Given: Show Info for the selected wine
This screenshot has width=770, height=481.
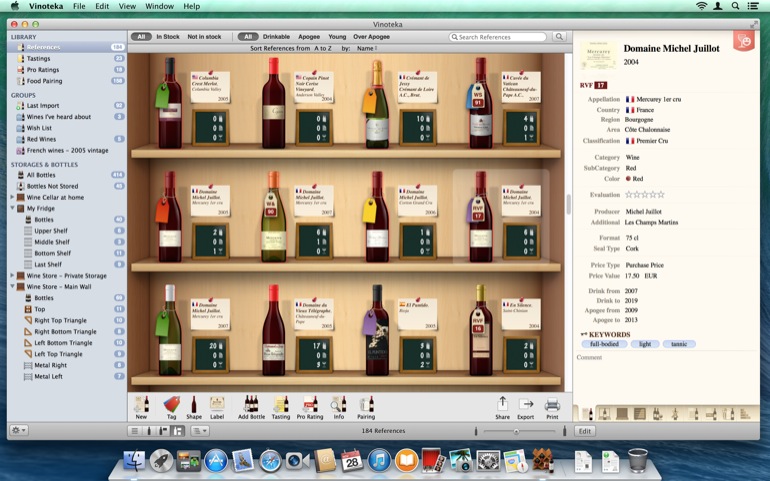Looking at the screenshot, I should pos(338,408).
